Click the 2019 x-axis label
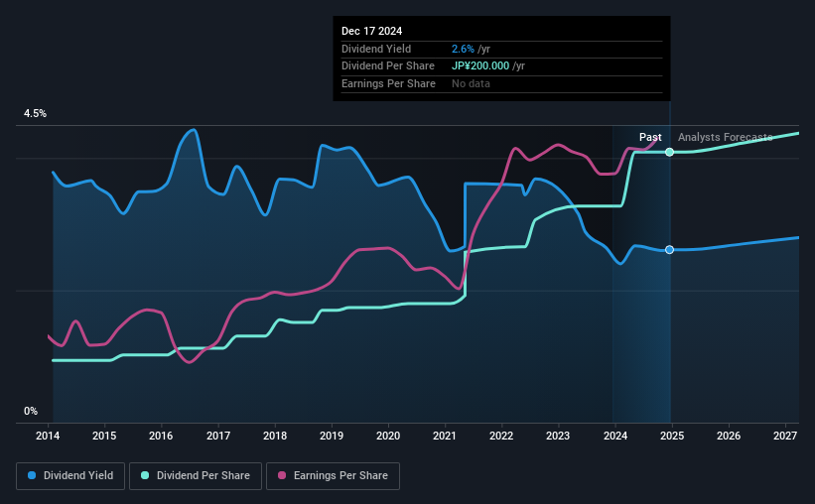This screenshot has width=815, height=504. (332, 436)
